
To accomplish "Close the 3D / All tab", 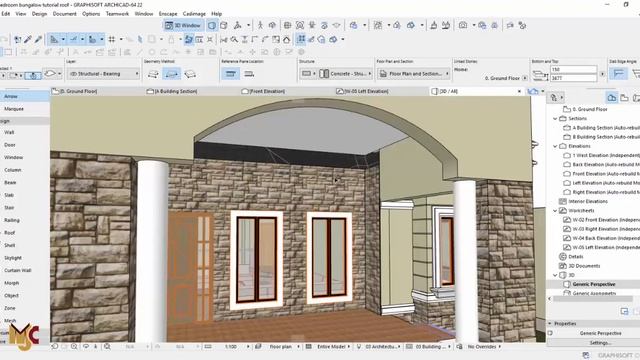I will click(x=519, y=91).
